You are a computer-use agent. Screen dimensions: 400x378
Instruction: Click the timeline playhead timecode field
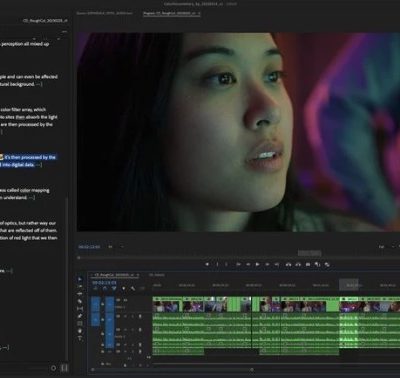pyautogui.click(x=104, y=282)
